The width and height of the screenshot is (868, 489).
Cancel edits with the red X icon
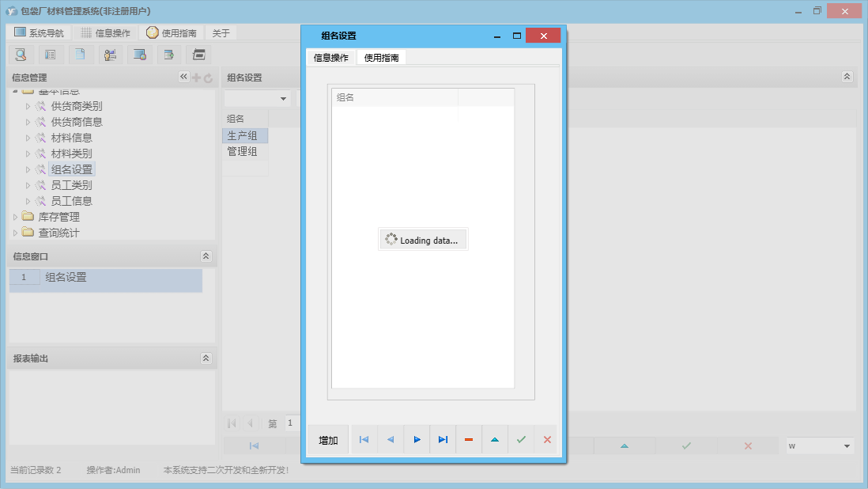[546, 439]
